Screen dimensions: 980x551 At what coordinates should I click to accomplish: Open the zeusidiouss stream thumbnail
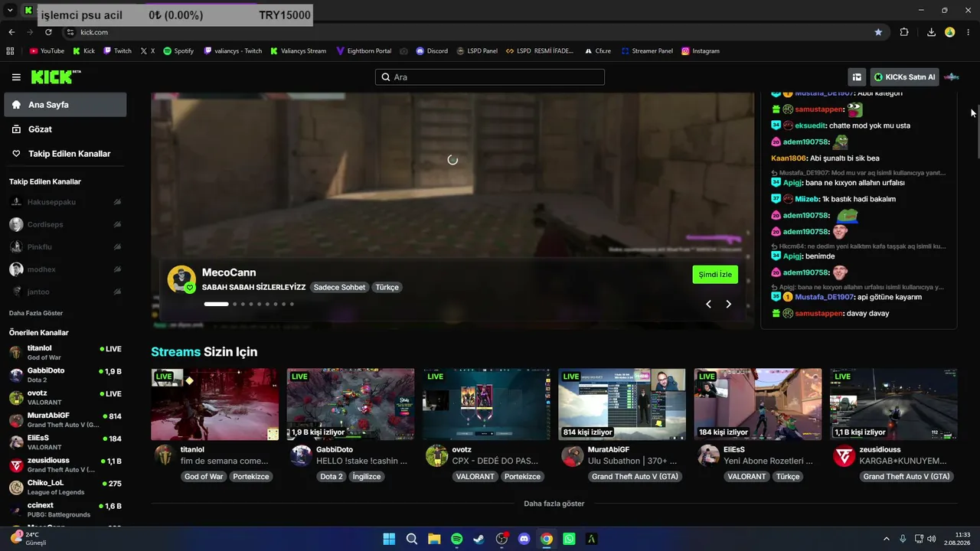tap(893, 404)
